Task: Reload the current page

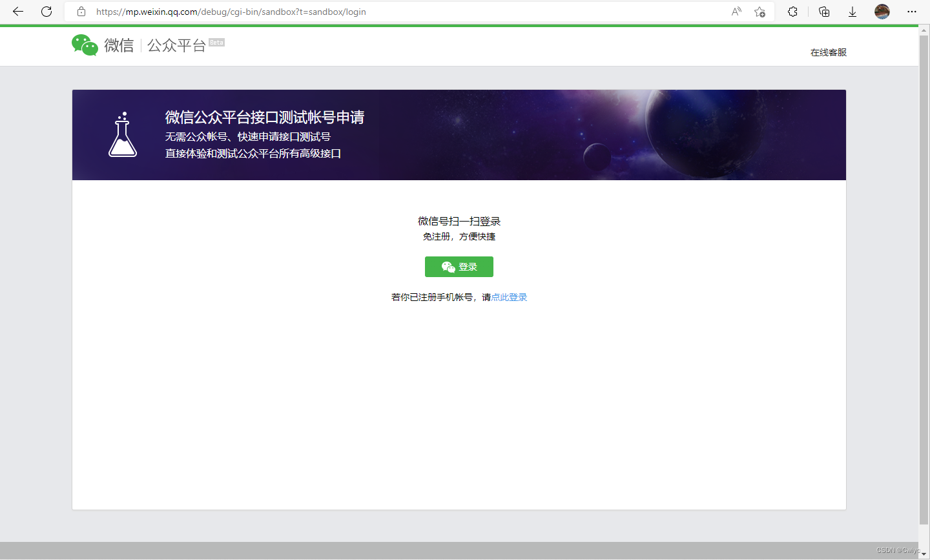Action: [46, 12]
